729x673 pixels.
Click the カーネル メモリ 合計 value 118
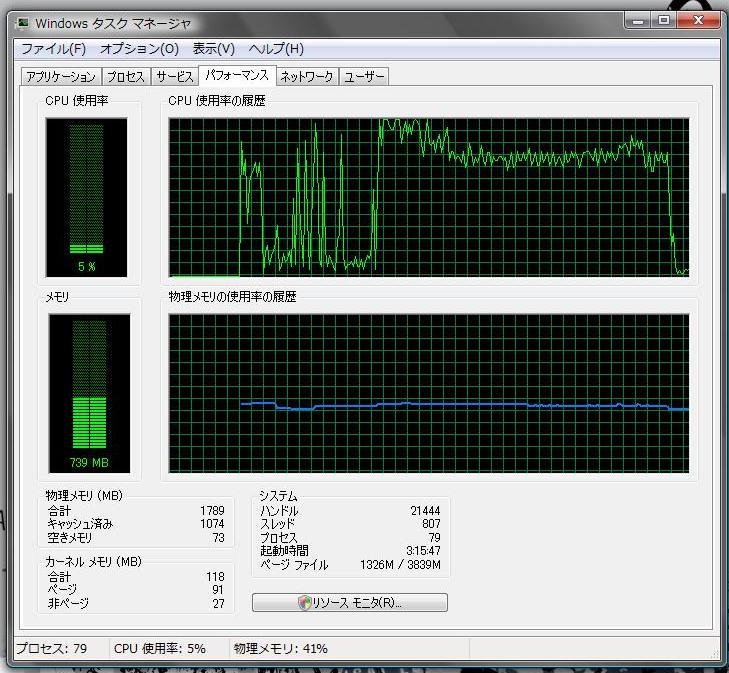tap(215, 577)
